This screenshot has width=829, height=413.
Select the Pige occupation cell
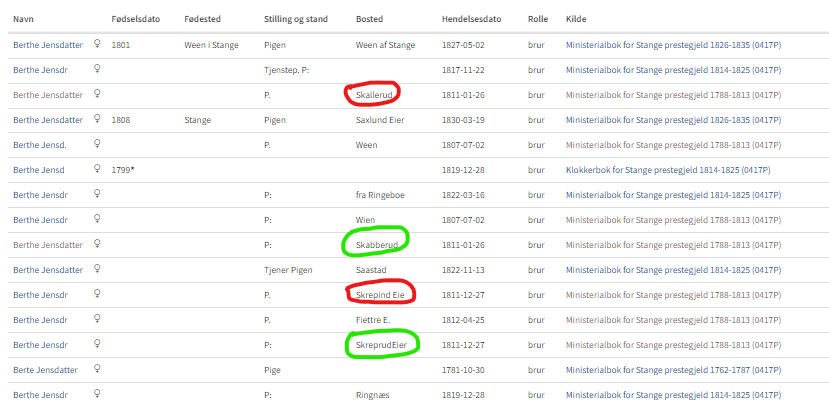point(272,370)
